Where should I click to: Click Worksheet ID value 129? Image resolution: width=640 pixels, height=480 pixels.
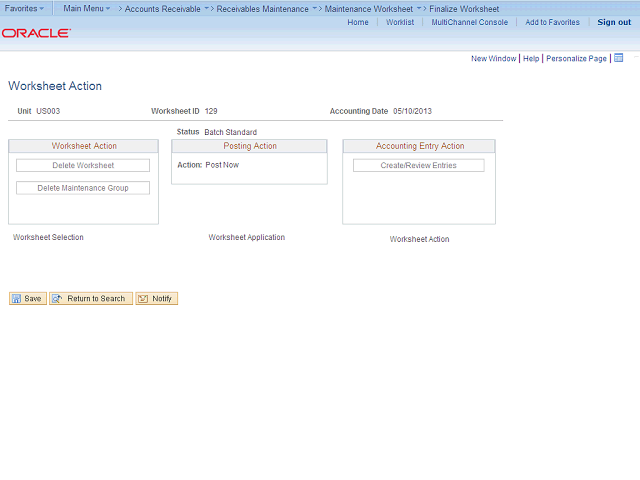211,111
